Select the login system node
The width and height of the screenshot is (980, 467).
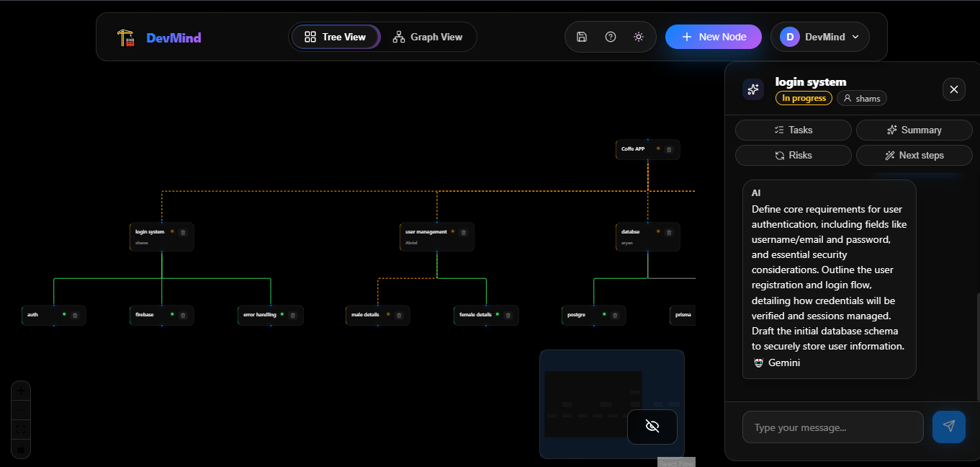point(161,236)
